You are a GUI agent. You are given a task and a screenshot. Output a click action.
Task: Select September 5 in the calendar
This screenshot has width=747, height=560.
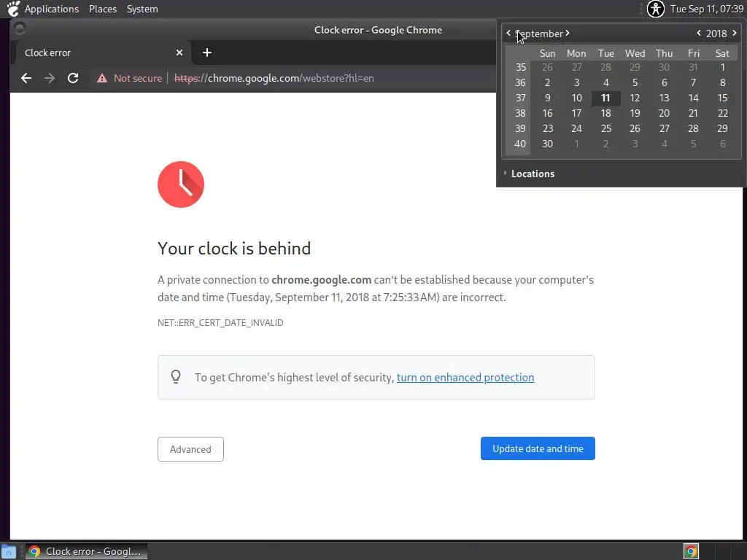pos(635,83)
